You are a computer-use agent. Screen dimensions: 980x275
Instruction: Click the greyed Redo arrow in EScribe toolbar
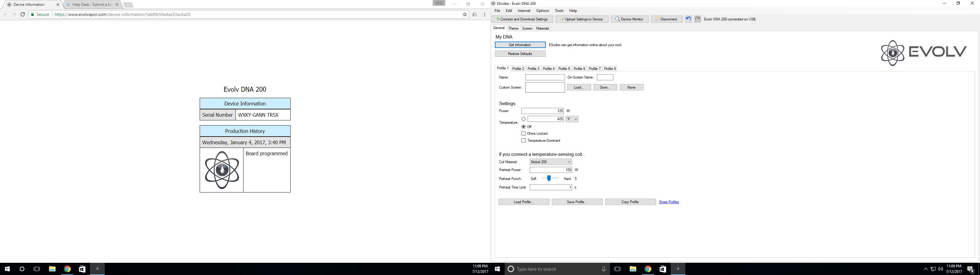point(697,19)
